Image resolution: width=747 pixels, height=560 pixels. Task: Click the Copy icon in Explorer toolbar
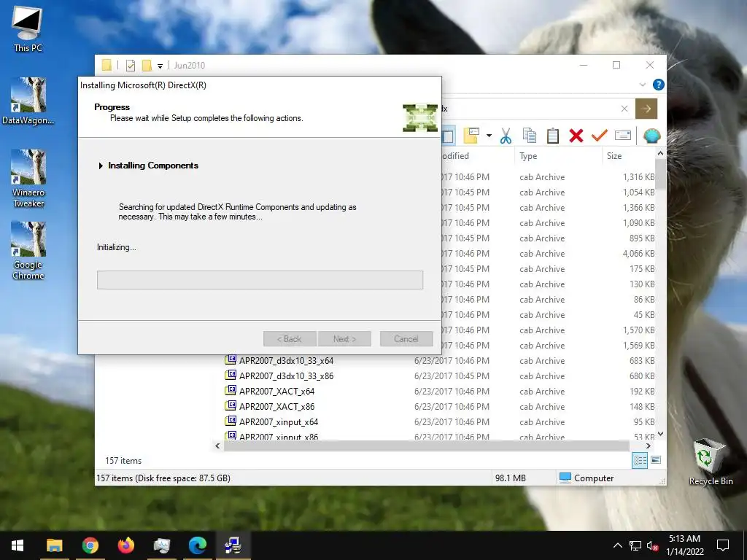click(530, 136)
